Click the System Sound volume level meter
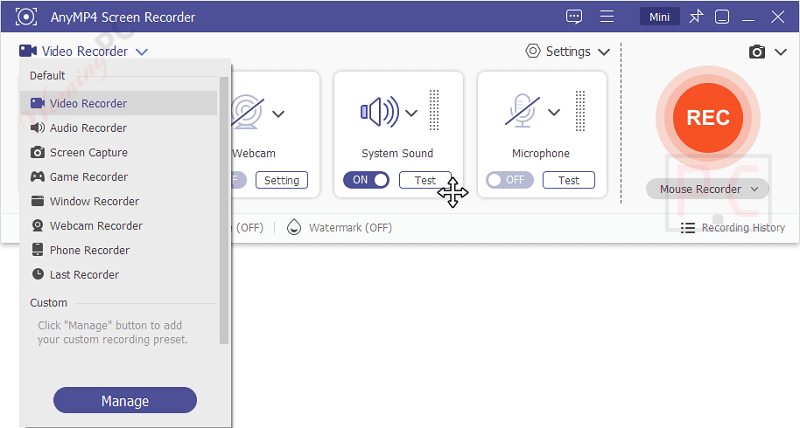Screen dimensions: 800x428 (434, 111)
